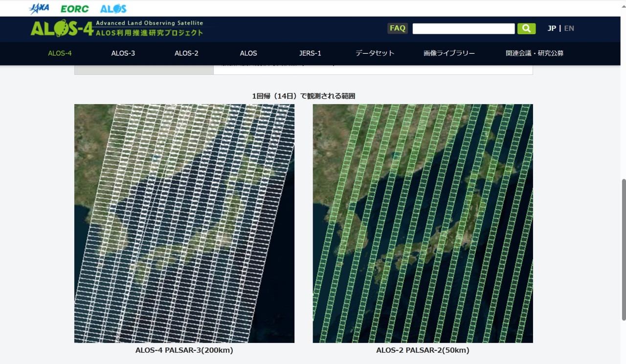Expand the ALOS menu item
Screen dimensions: 626x364
pos(248,53)
